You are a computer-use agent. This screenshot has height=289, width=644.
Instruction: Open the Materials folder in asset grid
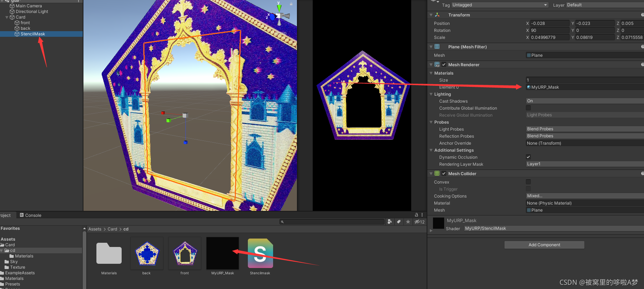pyautogui.click(x=109, y=254)
